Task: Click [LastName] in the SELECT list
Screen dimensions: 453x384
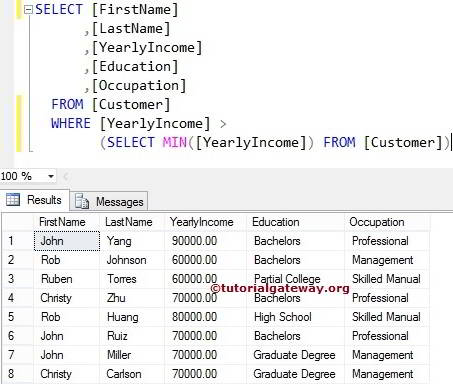Action: [131, 29]
